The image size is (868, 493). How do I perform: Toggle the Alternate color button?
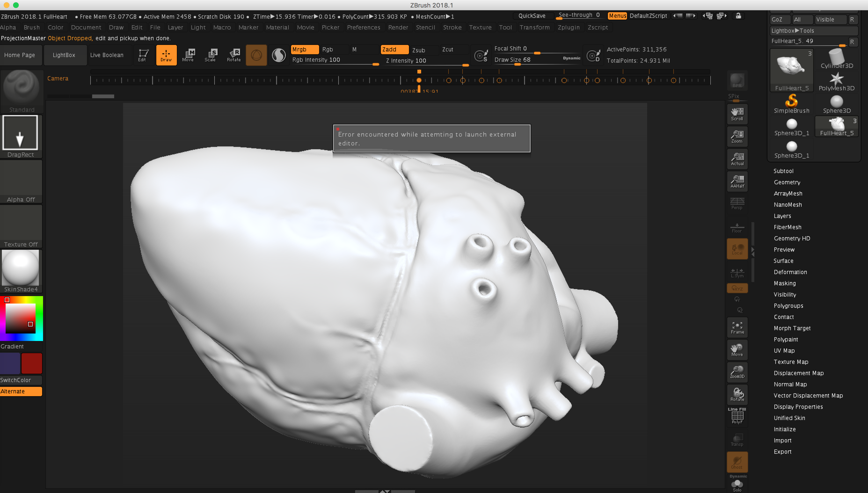(21, 391)
